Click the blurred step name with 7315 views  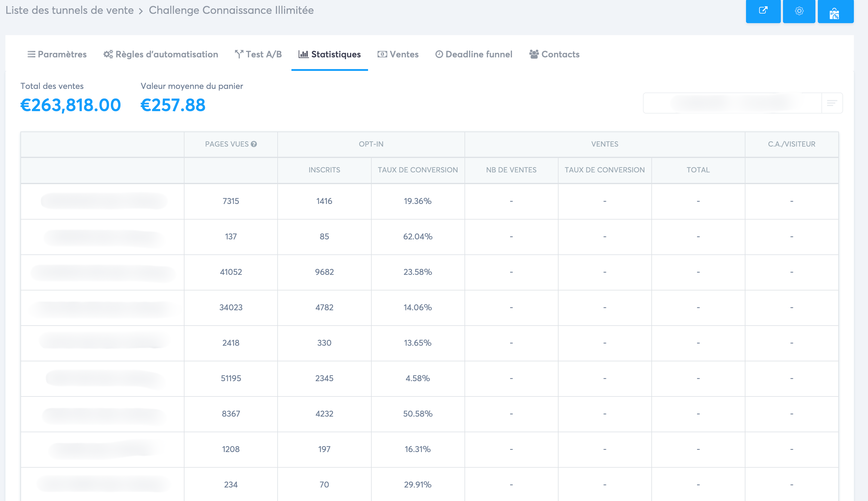tap(103, 201)
